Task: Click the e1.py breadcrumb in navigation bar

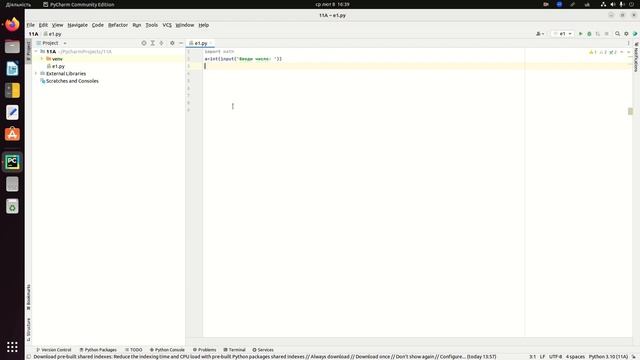Action: 53,34
